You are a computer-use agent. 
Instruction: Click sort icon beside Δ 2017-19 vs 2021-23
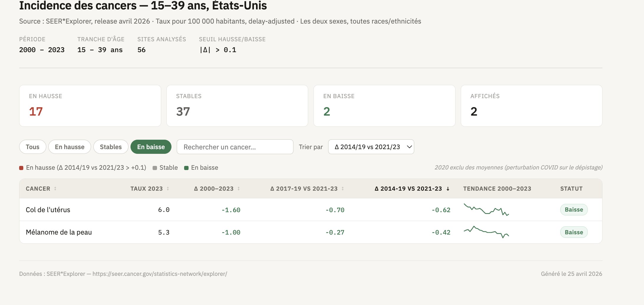click(343, 189)
